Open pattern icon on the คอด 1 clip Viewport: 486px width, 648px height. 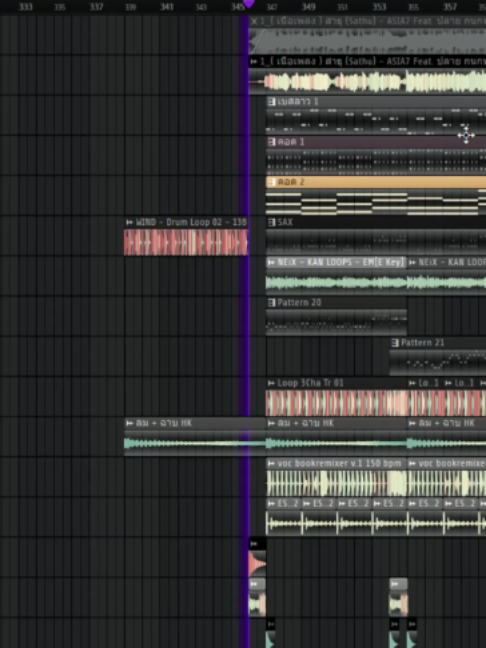(272, 142)
